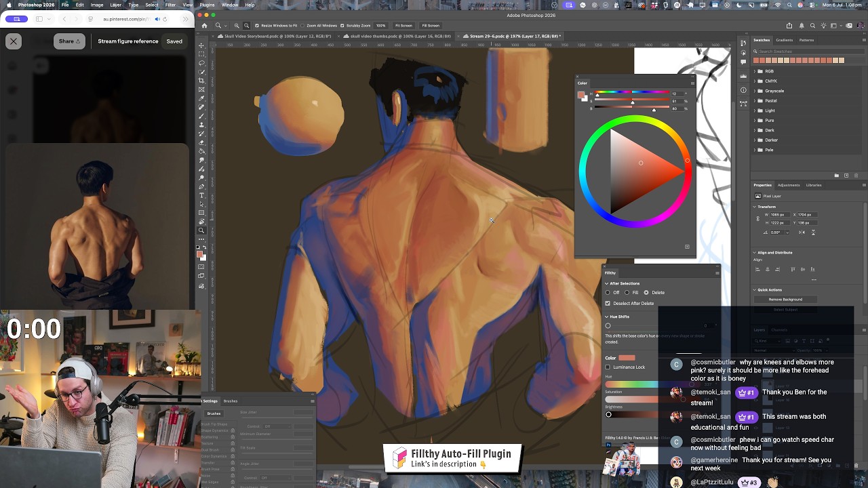Collapse the Hue Shifts section
This screenshot has width=868, height=488.
pyautogui.click(x=607, y=317)
